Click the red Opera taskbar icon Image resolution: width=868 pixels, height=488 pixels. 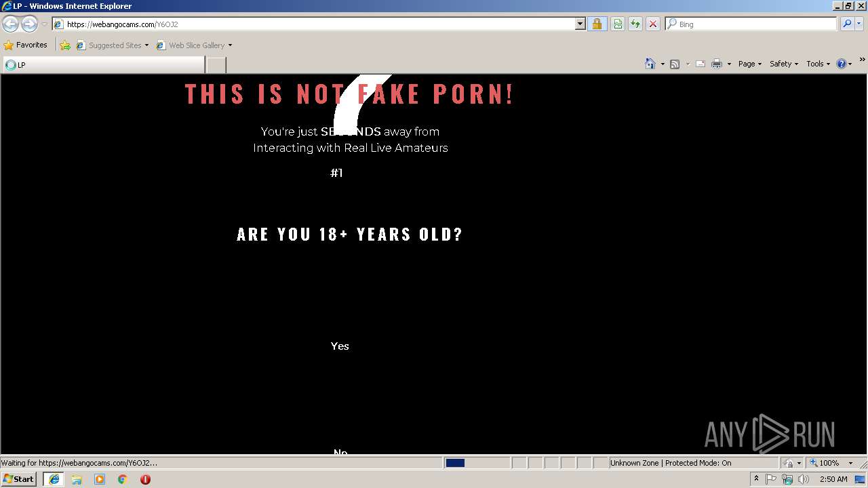coord(145,479)
